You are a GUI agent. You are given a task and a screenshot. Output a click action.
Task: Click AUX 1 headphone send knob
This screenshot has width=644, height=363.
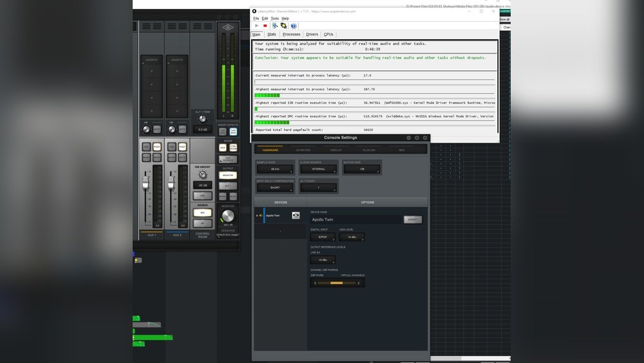(146, 130)
